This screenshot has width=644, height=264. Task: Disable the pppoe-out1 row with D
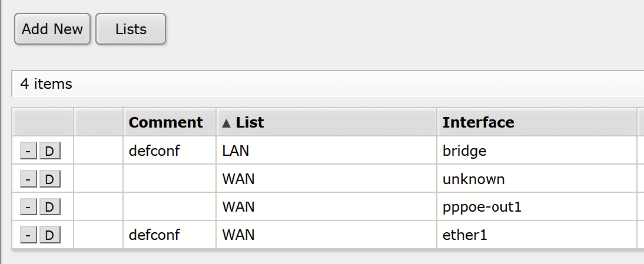tap(49, 208)
